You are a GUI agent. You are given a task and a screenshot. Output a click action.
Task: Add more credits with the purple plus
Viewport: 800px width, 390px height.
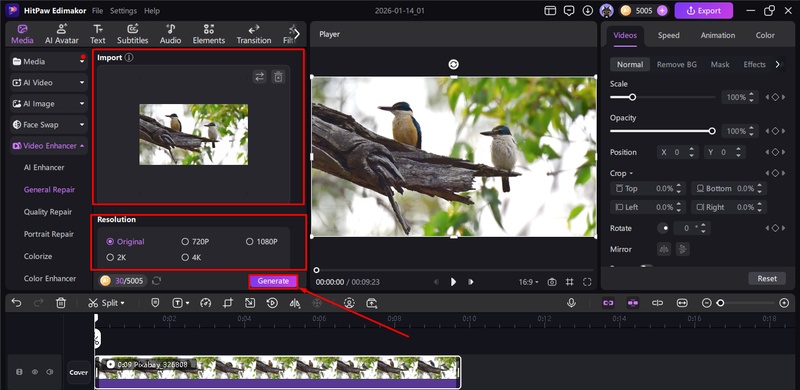tap(662, 10)
